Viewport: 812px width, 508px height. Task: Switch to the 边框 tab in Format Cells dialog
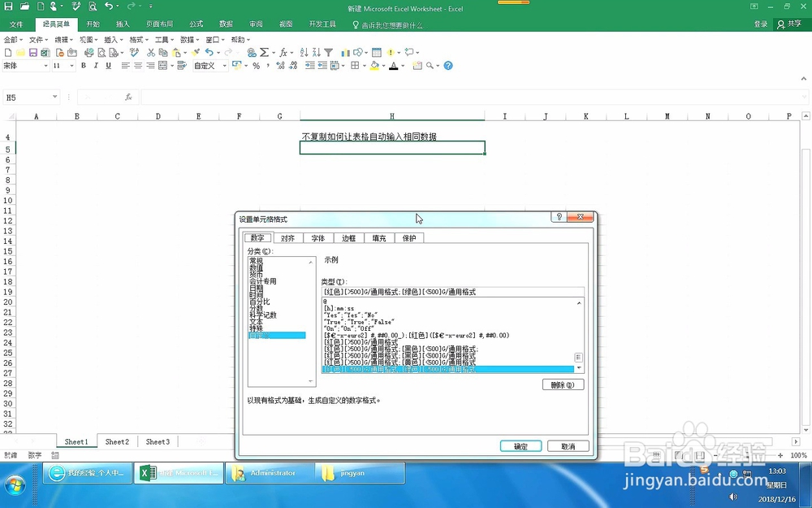pos(348,238)
